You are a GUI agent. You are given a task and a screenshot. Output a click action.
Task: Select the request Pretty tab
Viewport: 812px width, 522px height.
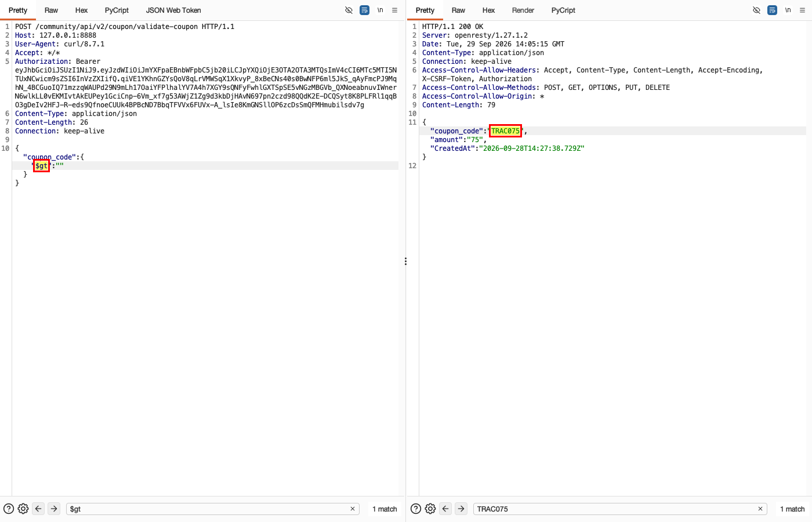tap(18, 10)
